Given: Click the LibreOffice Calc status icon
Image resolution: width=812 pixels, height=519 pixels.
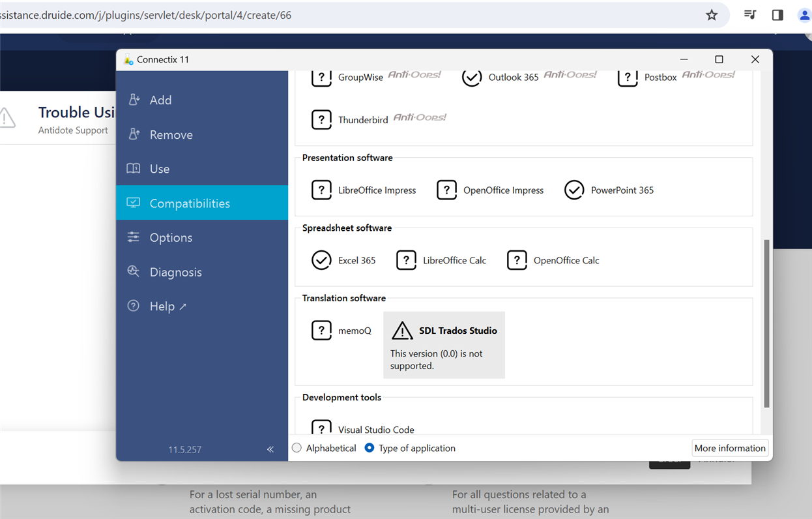Looking at the screenshot, I should point(406,260).
